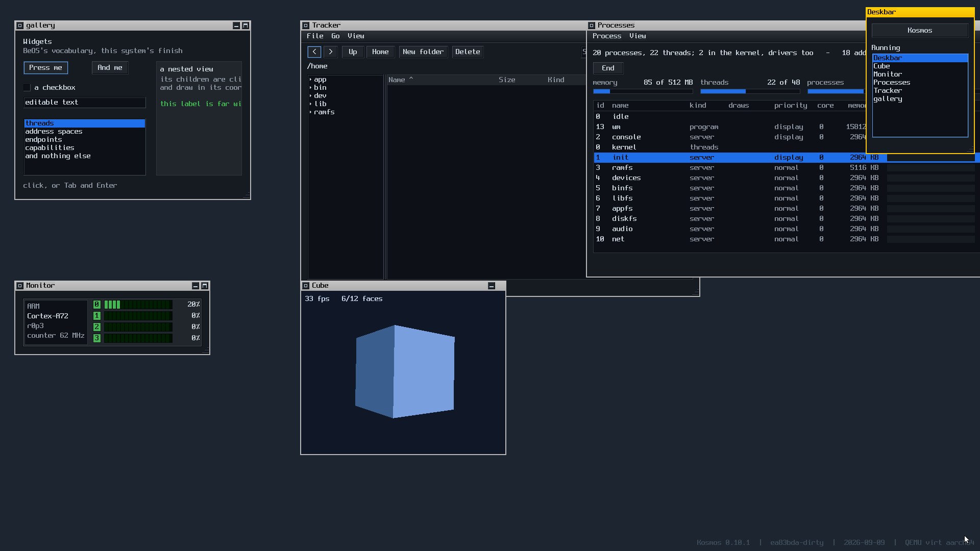The image size is (980, 551).
Task: Open the Process menu in Processes
Action: coord(607,36)
